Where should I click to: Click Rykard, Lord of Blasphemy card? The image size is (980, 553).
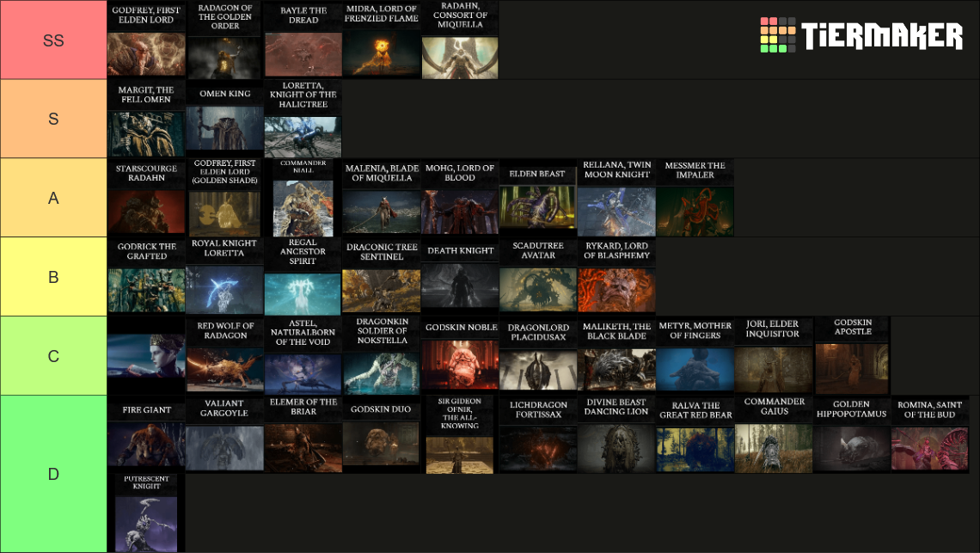(616, 277)
